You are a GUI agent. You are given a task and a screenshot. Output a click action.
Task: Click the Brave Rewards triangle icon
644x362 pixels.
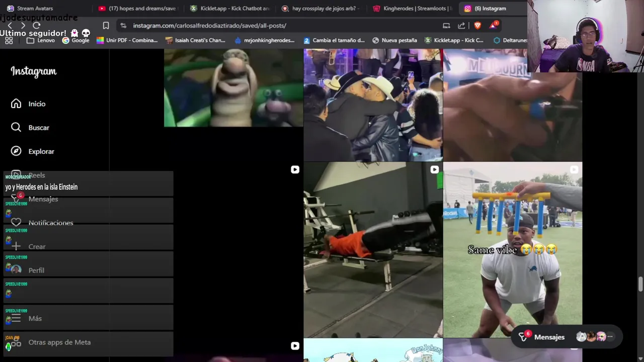pyautogui.click(x=494, y=25)
